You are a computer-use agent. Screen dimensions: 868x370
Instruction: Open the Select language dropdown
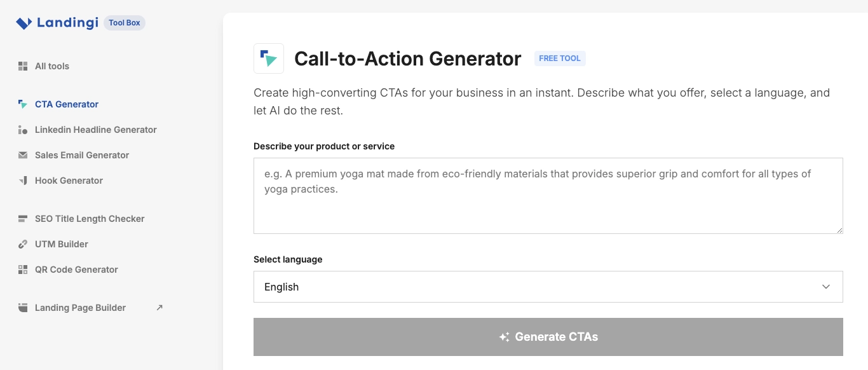click(548, 287)
